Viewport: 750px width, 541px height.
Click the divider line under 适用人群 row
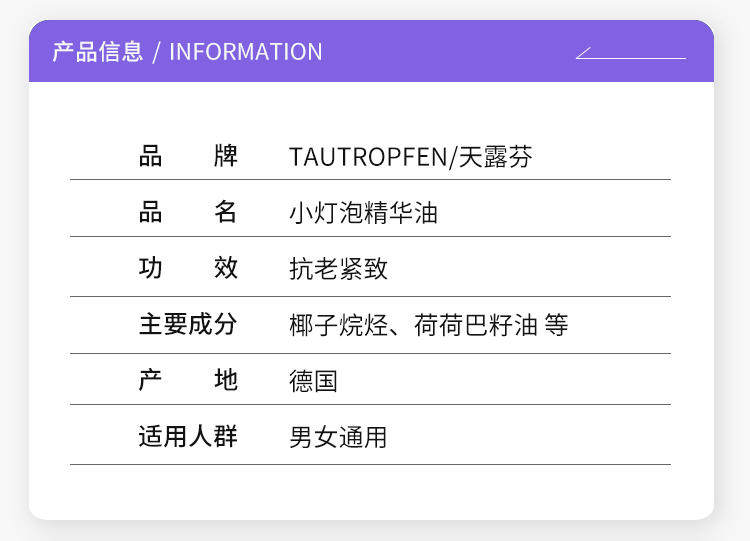coord(370,464)
